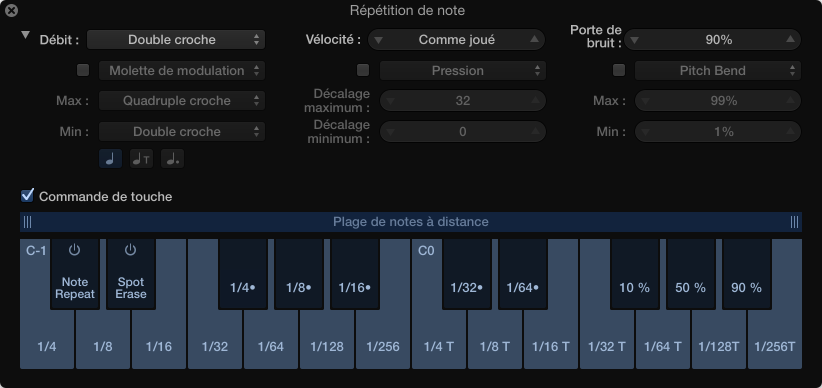Screen dimensions: 822x388
Task: Click the dotted 1/4 black key
Action: [243, 274]
